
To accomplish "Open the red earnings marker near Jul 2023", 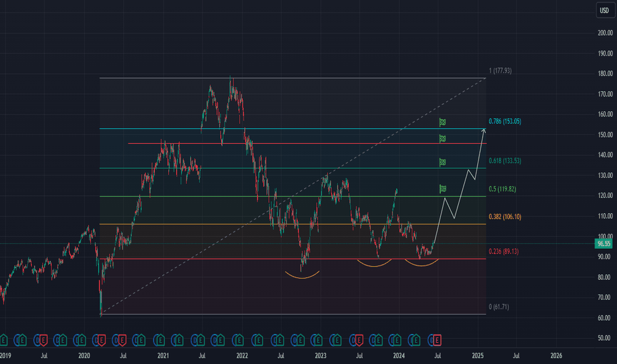I will 358,340.
